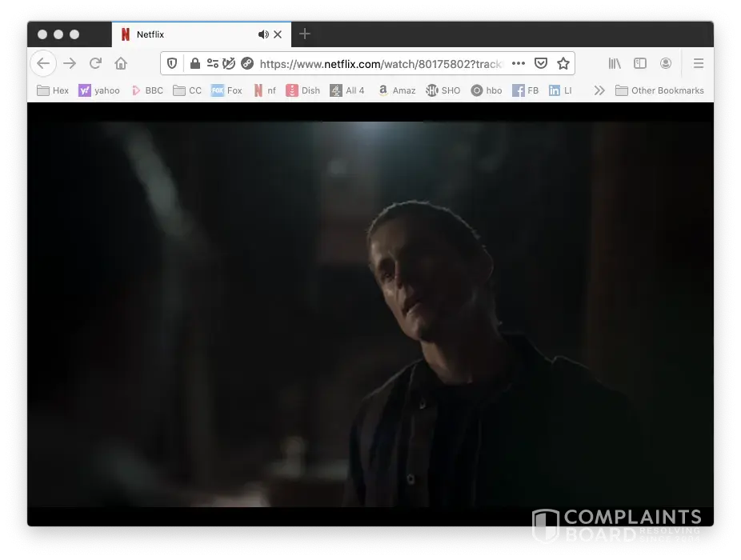Show more bookmarks with double chevron
This screenshot has width=741, height=560.
tap(599, 90)
